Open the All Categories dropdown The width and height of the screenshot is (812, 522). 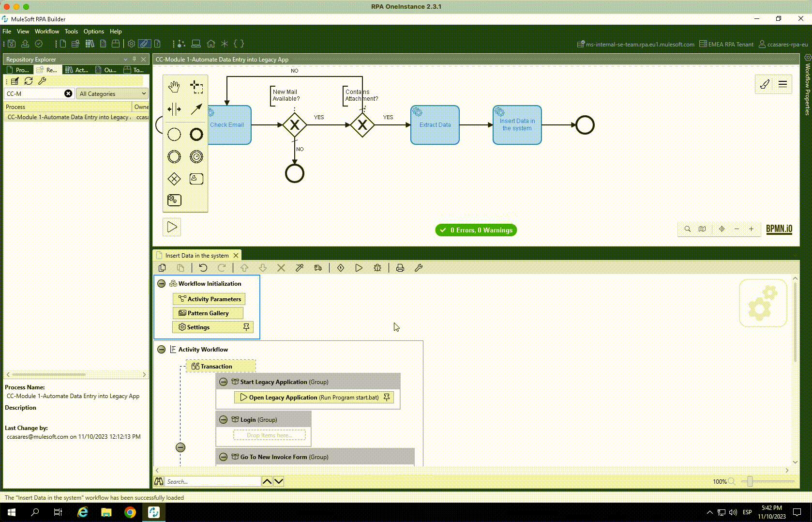pyautogui.click(x=112, y=94)
